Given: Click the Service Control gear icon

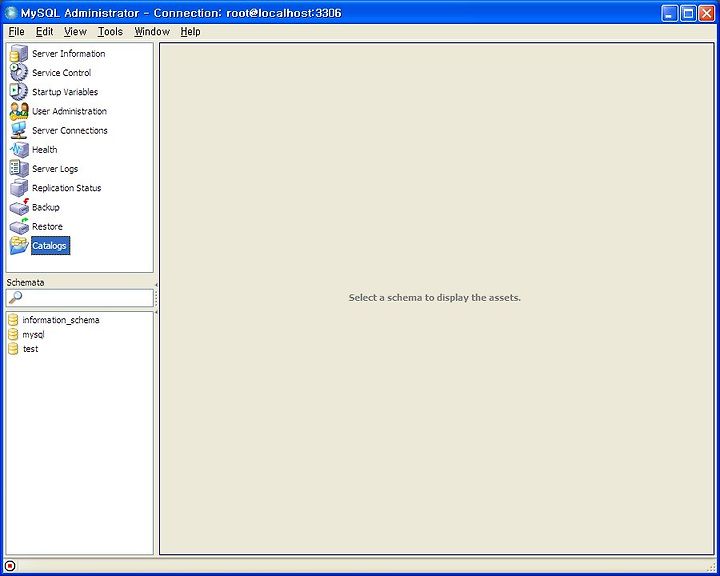Looking at the screenshot, I should point(19,73).
